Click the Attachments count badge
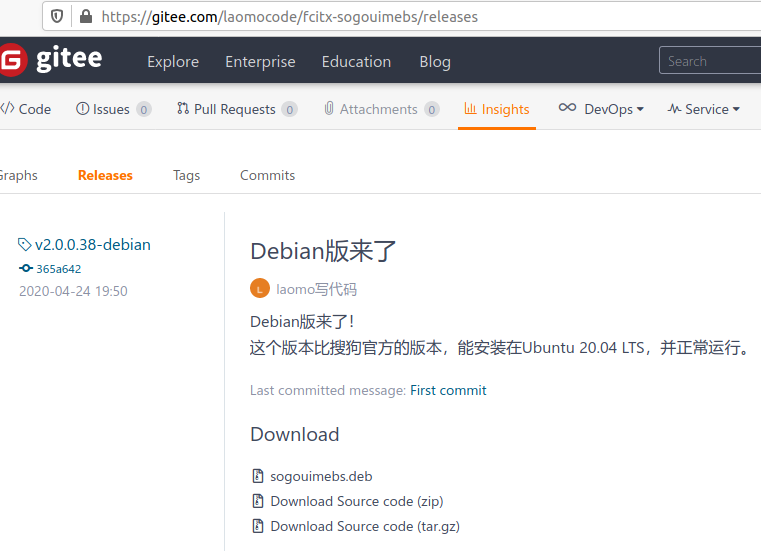The image size is (761, 551). tap(431, 110)
